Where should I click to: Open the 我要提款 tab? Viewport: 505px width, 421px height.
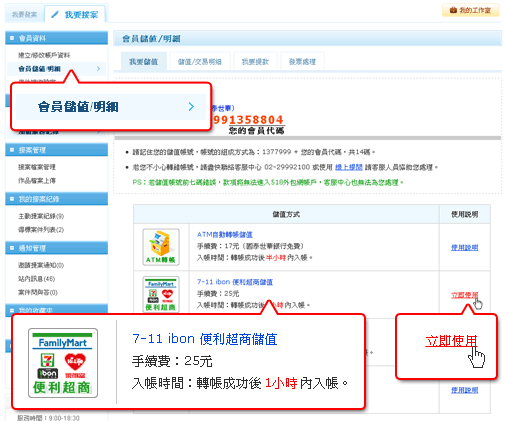coord(255,62)
